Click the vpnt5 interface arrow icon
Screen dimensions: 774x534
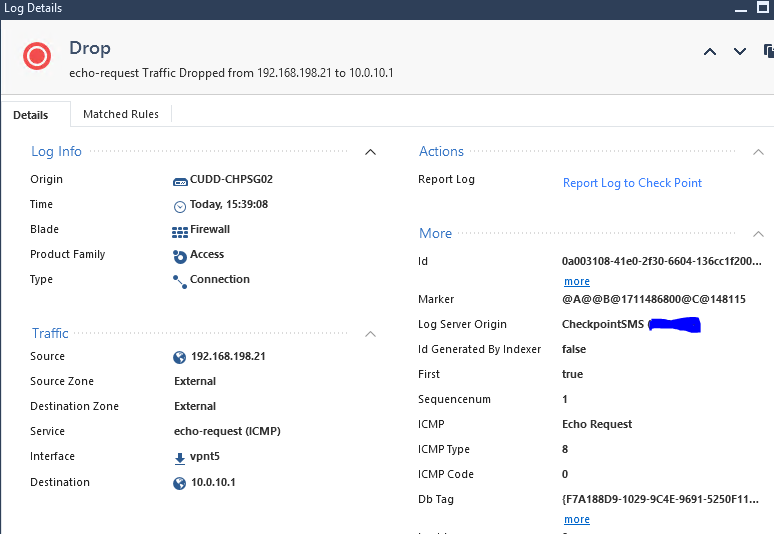pyautogui.click(x=180, y=458)
